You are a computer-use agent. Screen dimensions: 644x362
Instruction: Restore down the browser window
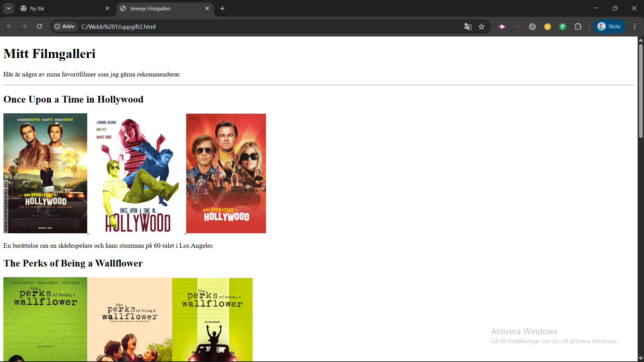pyautogui.click(x=615, y=8)
